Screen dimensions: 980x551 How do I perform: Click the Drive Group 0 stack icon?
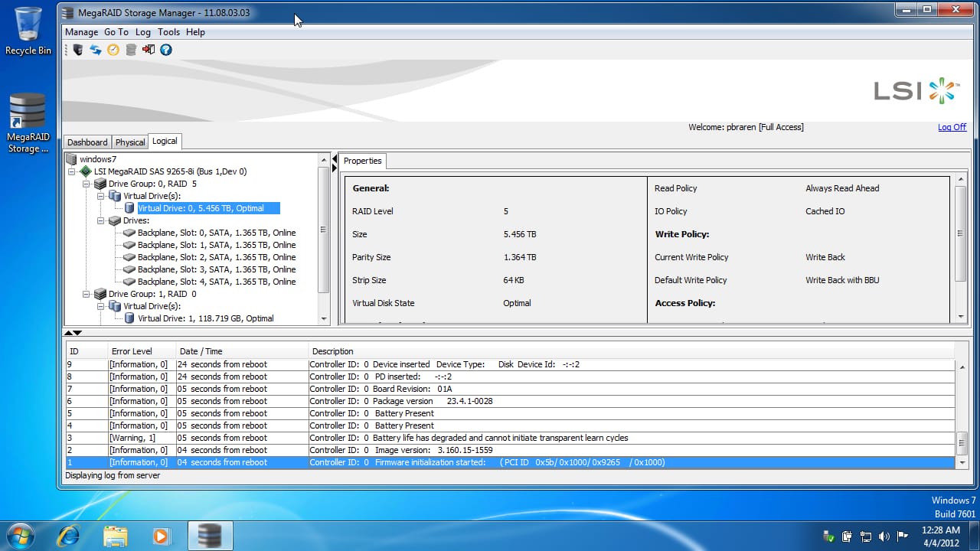click(100, 184)
